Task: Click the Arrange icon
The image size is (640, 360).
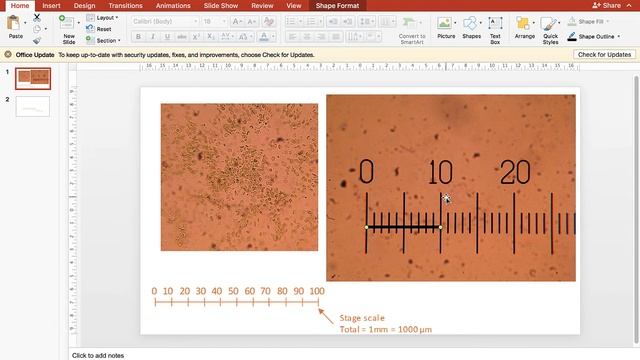Action: [x=523, y=23]
